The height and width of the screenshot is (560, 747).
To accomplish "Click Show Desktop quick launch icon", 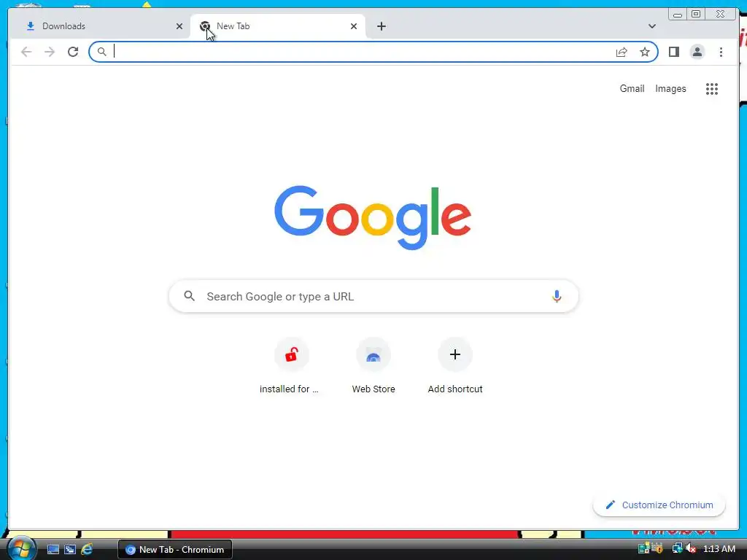I will tap(53, 550).
